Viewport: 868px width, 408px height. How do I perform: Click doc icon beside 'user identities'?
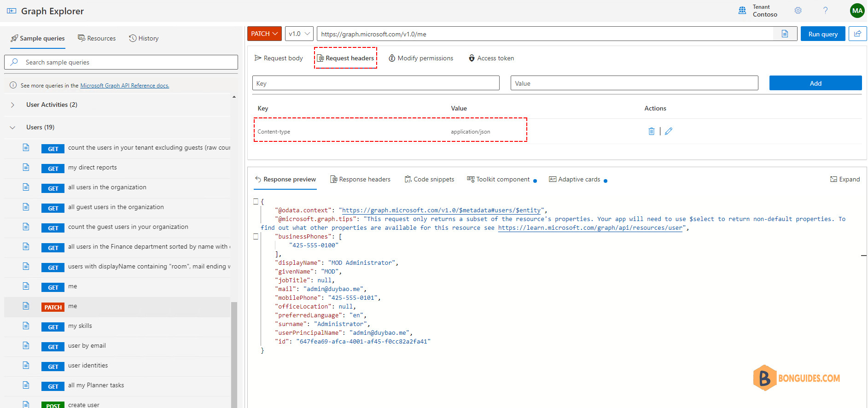[x=26, y=365]
